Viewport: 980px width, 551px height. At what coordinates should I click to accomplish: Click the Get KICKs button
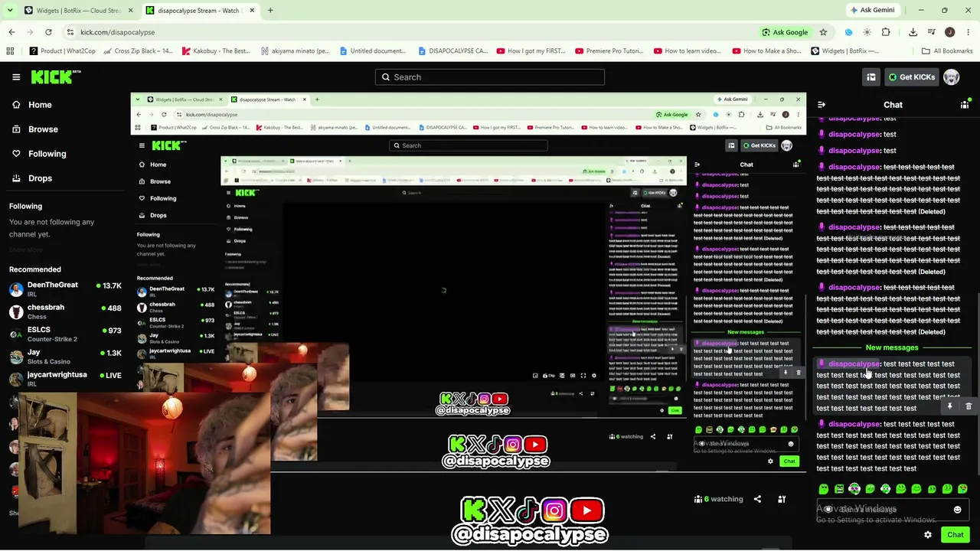[911, 77]
